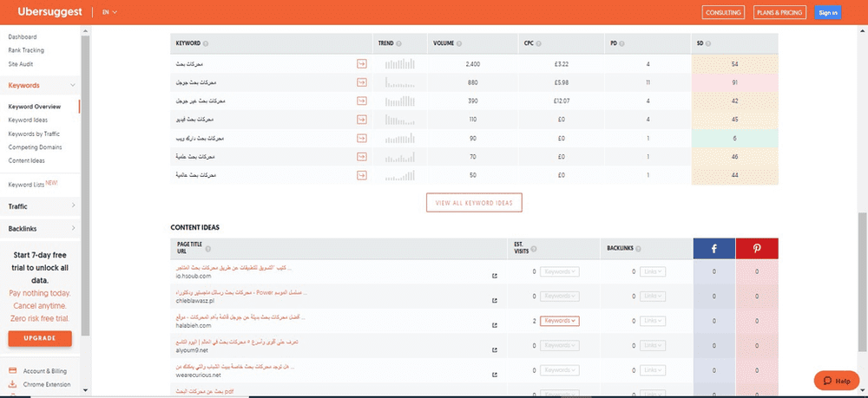Open the Help chat button
This screenshot has height=398, width=868.
[837, 381]
